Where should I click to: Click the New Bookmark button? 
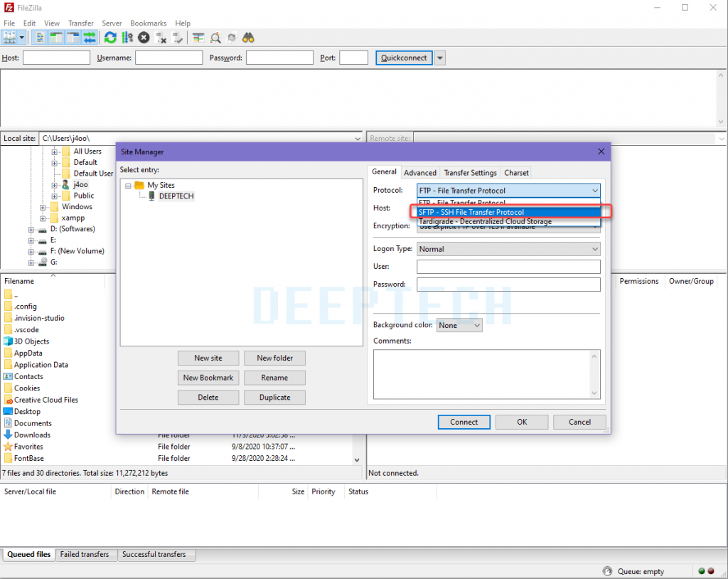pos(208,378)
